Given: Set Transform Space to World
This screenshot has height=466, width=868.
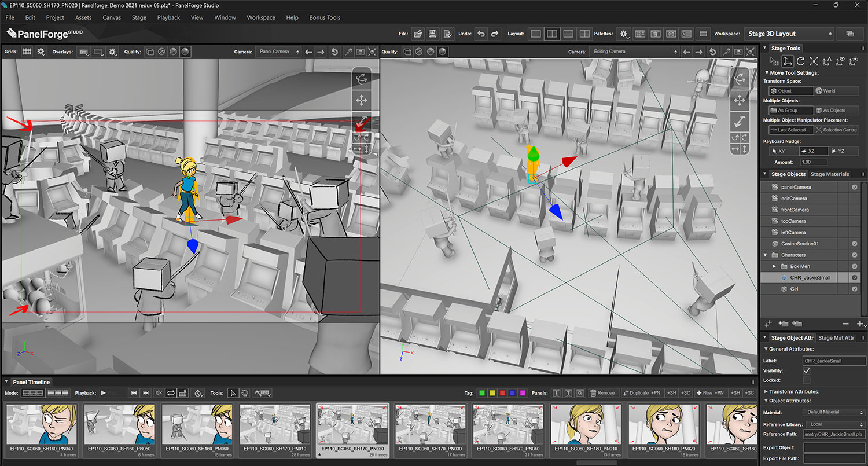Looking at the screenshot, I should pos(837,91).
